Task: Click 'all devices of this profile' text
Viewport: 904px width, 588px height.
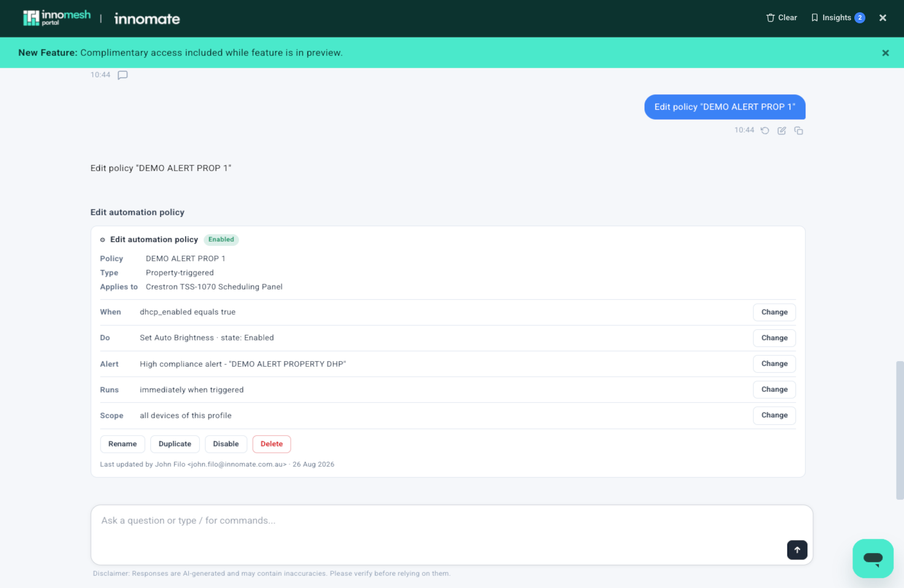Action: tap(185, 416)
